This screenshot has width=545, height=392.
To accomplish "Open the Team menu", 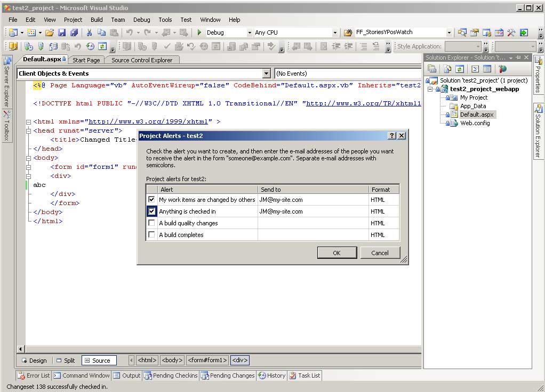I will tap(118, 20).
